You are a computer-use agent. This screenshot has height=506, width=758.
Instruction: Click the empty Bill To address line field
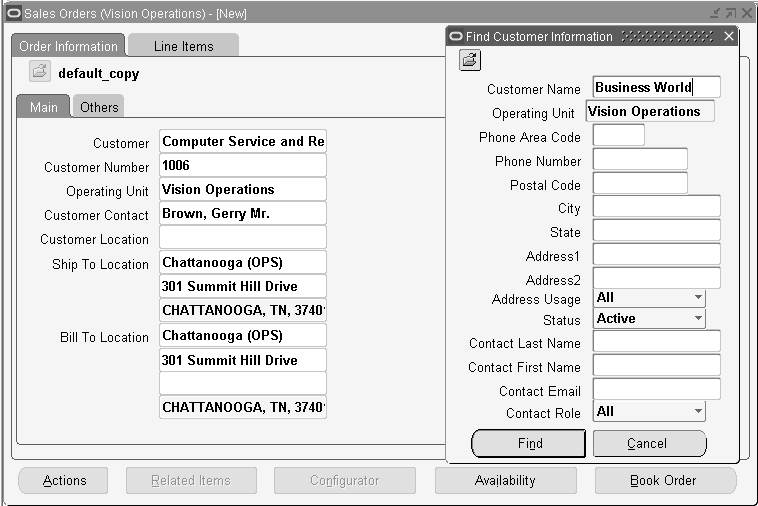[243, 383]
